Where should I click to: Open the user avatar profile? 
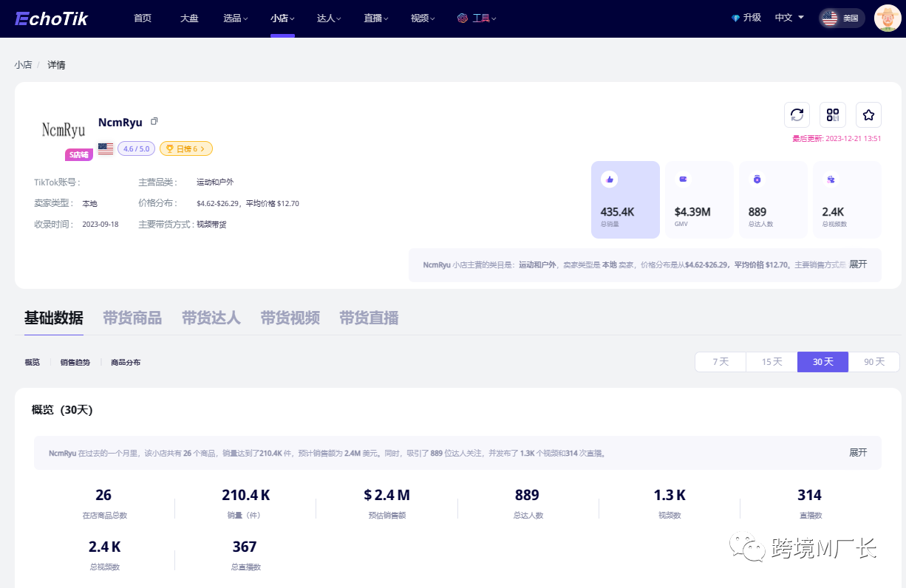(x=887, y=18)
